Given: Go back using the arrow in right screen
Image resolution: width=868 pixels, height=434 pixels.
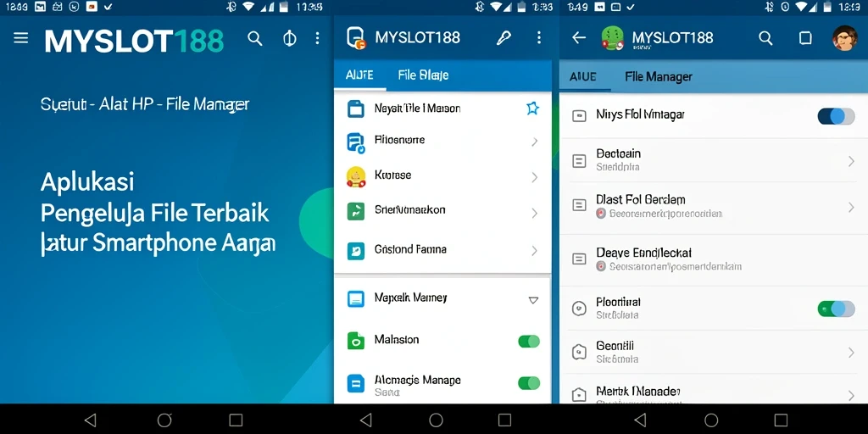Looking at the screenshot, I should pos(578,37).
